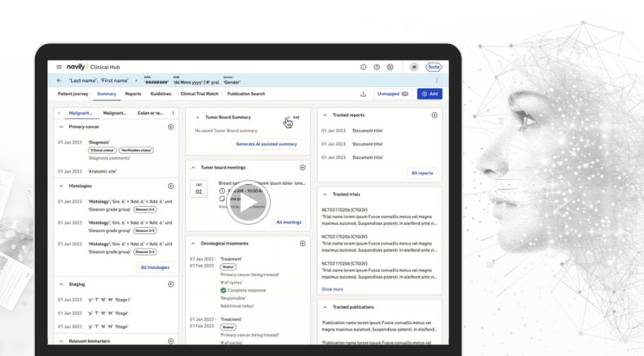
Task: Click the back arrow beside patient name
Action: [x=59, y=81]
